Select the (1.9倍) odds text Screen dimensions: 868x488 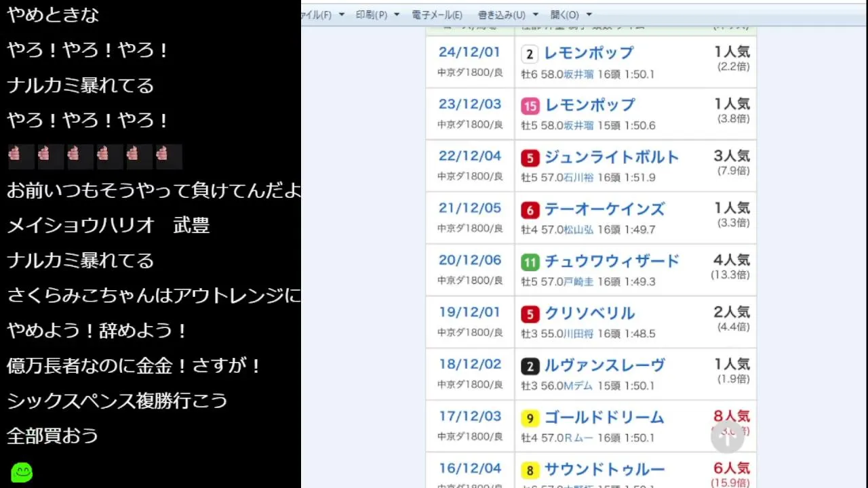734,380
